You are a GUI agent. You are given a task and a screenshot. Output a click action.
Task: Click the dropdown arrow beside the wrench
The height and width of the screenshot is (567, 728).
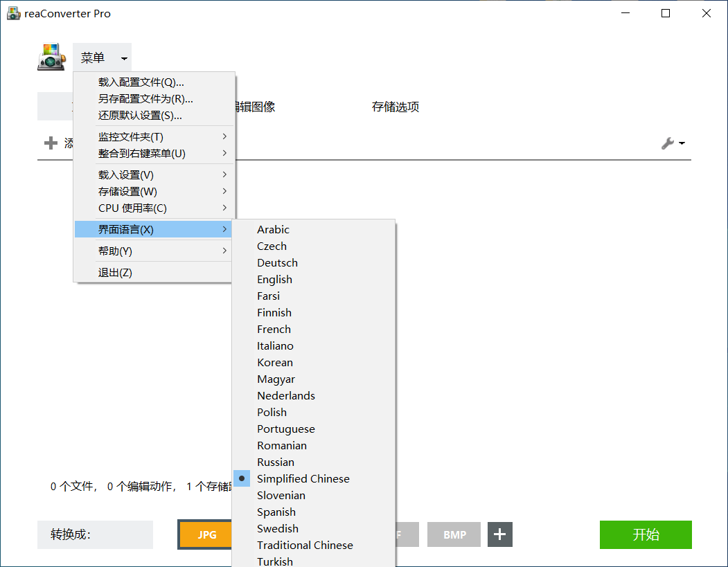(x=682, y=143)
